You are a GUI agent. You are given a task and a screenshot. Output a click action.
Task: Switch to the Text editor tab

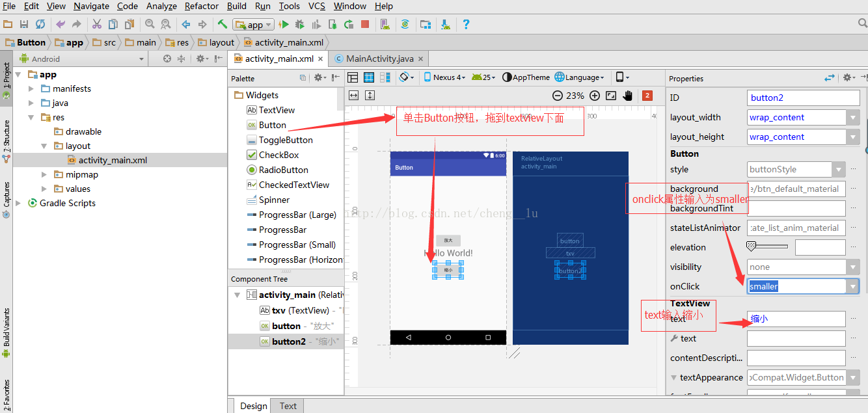click(288, 406)
